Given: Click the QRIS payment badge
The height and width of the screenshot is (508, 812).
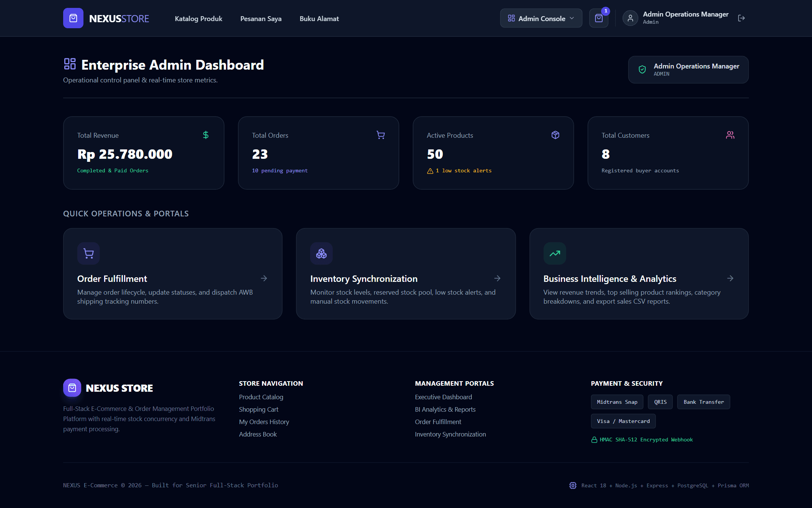Looking at the screenshot, I should pyautogui.click(x=660, y=402).
